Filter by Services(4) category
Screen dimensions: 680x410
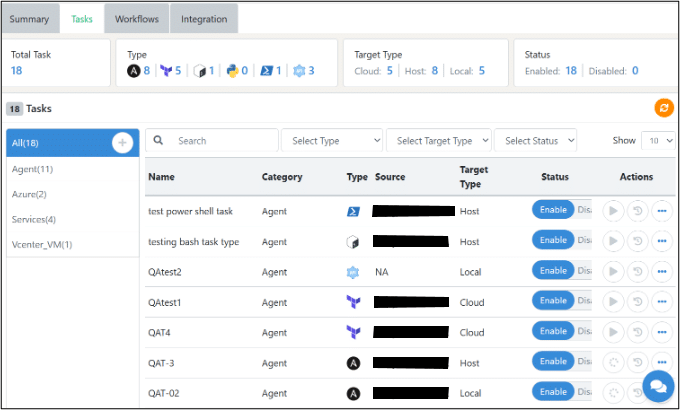click(73, 220)
